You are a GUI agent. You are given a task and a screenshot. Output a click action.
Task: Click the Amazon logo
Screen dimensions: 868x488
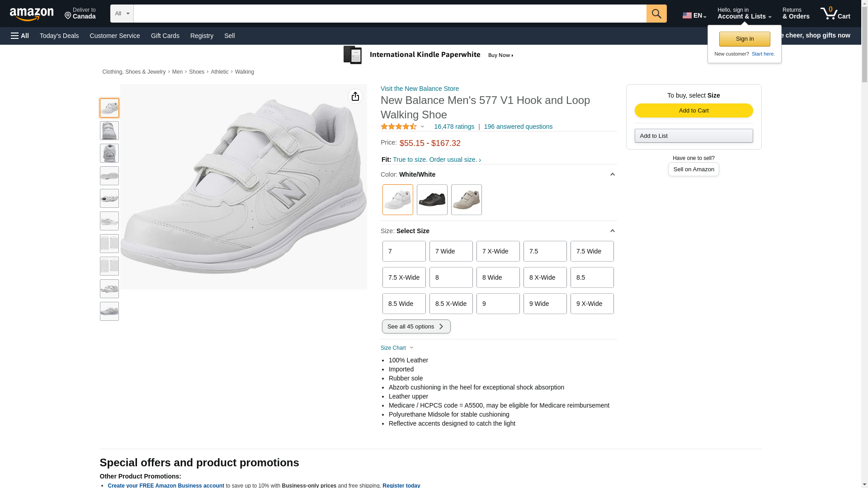[32, 14]
